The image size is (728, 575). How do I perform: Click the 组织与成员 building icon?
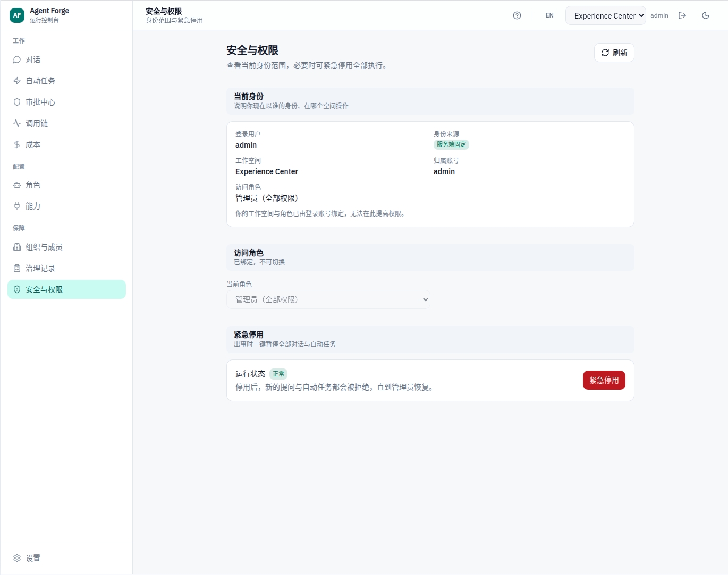point(17,247)
